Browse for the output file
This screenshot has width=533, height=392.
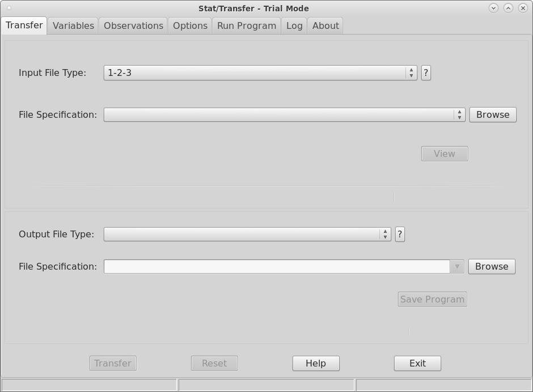tap(491, 266)
